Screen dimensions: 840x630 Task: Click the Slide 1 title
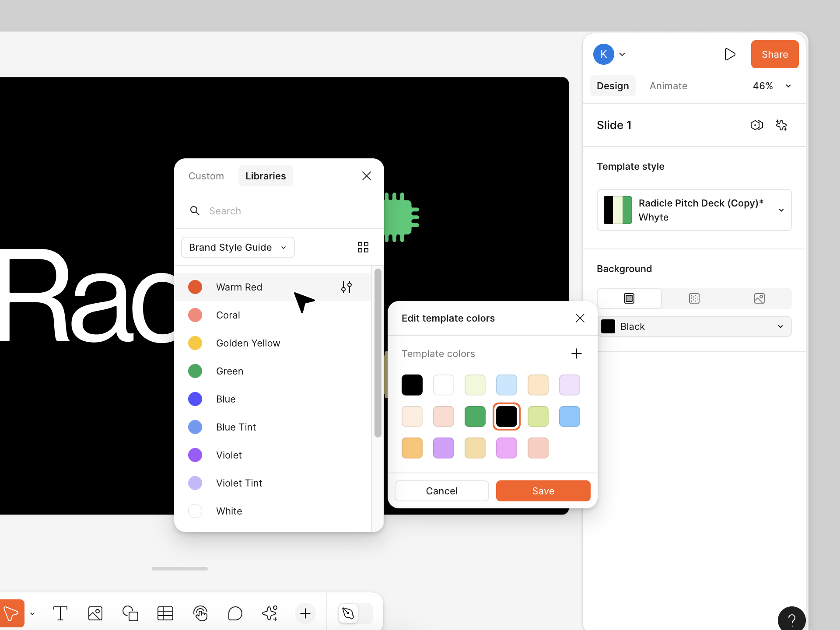(x=614, y=125)
